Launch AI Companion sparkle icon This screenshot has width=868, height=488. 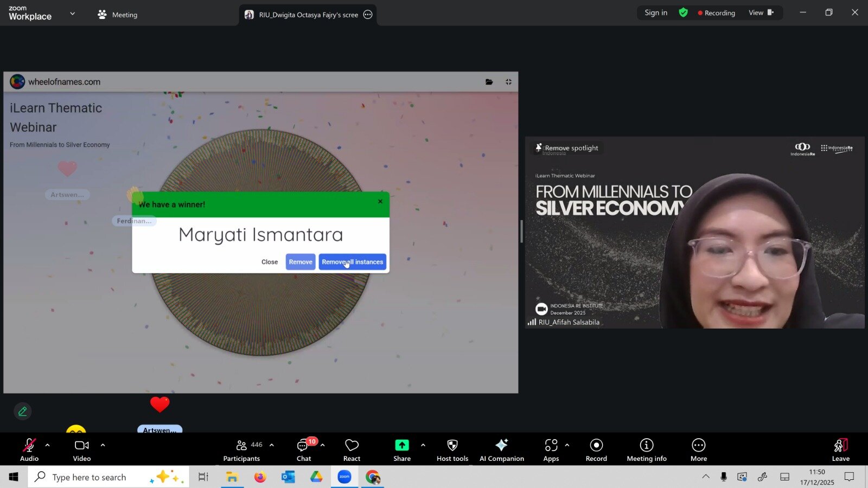501,445
